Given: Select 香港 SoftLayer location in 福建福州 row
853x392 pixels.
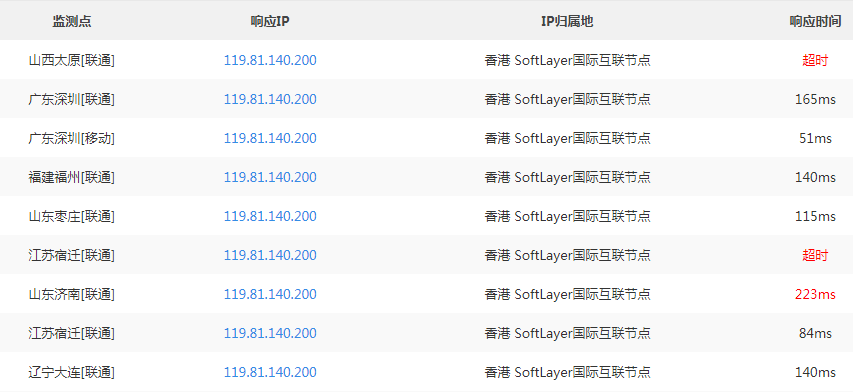Looking at the screenshot, I should coord(567,177).
